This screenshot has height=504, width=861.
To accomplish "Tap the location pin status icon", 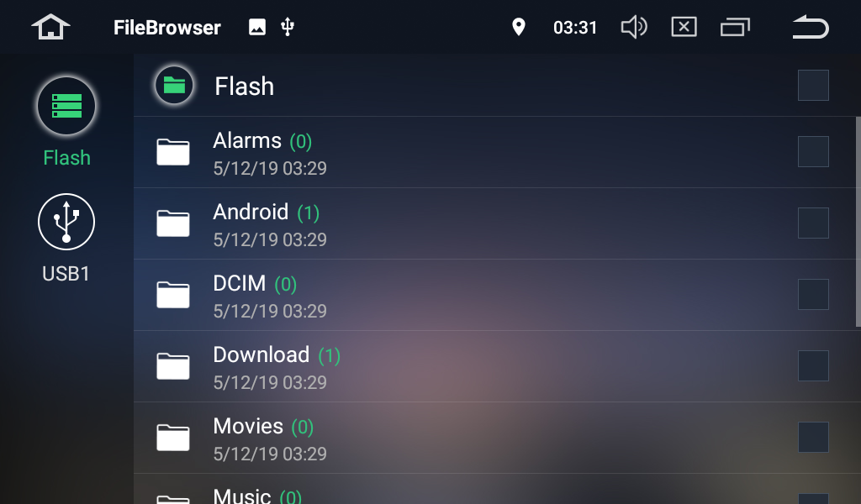I will (518, 27).
